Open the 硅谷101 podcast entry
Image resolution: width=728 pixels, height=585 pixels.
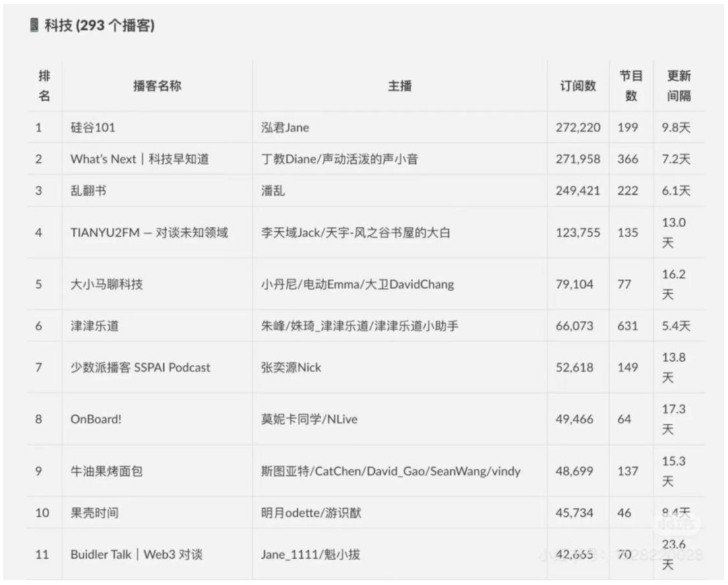[x=93, y=127]
